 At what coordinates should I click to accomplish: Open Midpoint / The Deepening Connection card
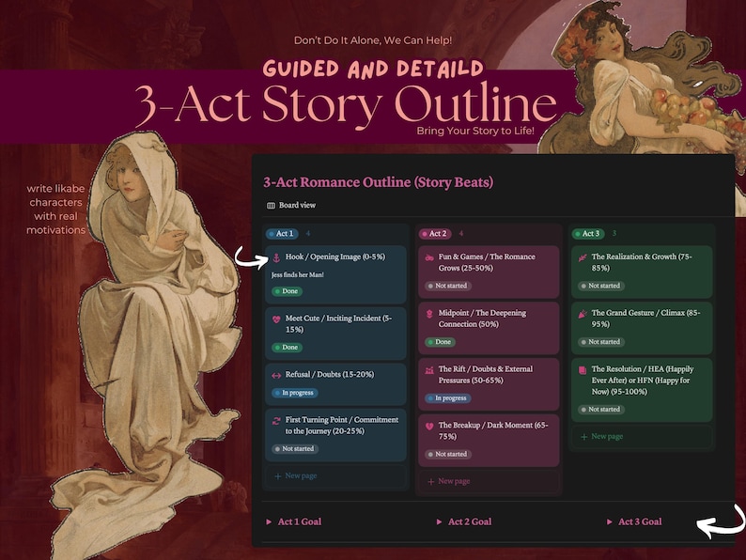tap(489, 328)
